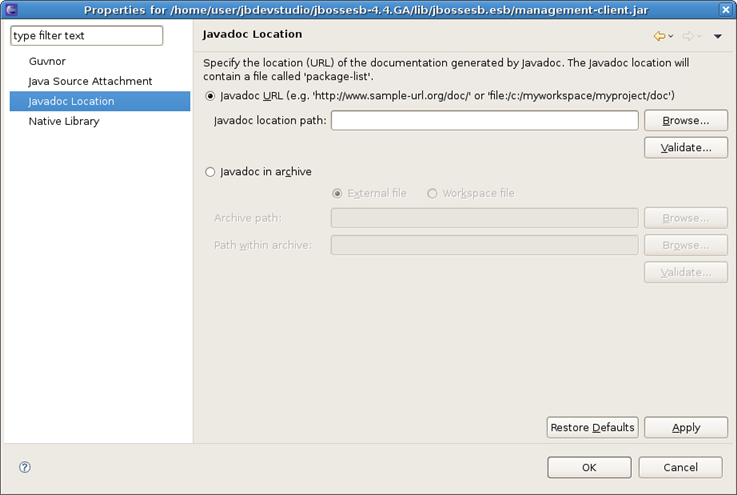Open the forward history dropdown arrow
The image size is (737, 495).
700,37
